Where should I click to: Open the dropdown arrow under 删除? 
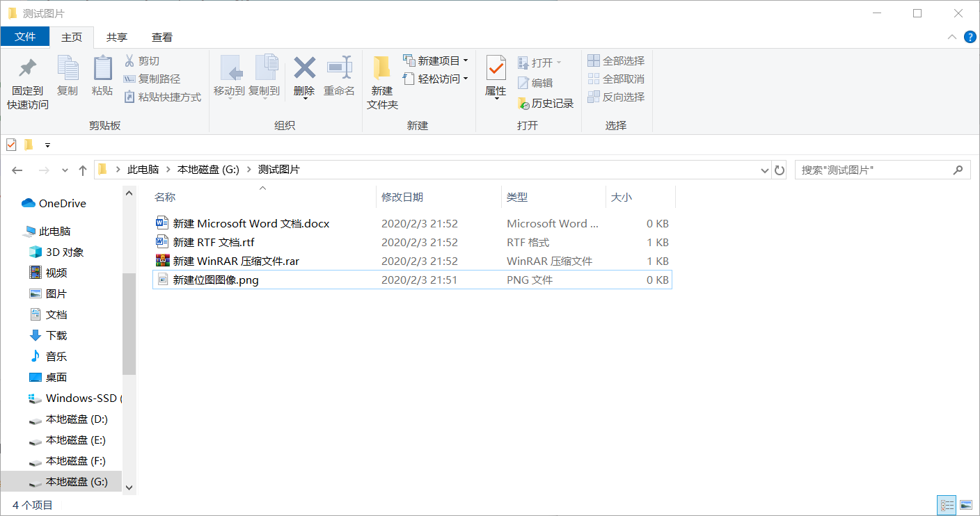coord(305,99)
